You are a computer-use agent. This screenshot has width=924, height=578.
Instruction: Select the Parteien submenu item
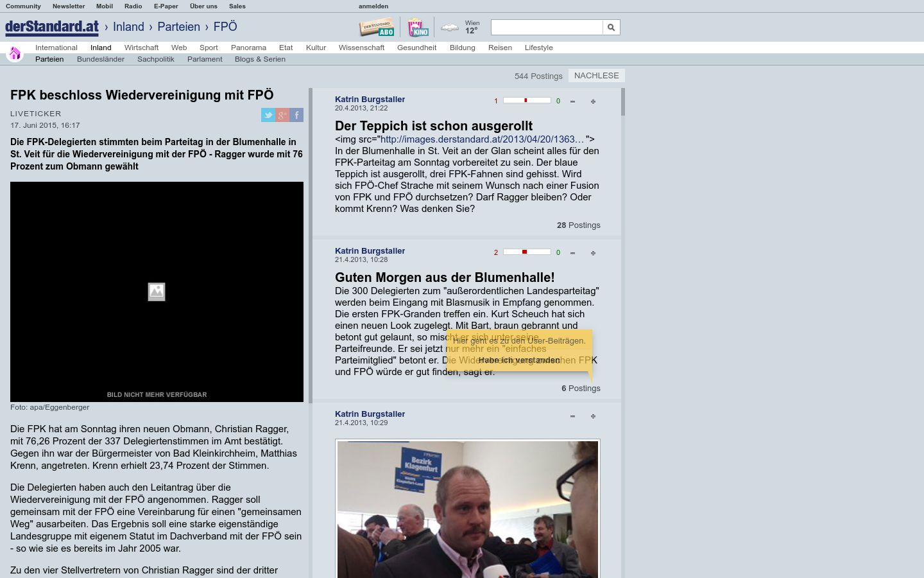click(49, 59)
